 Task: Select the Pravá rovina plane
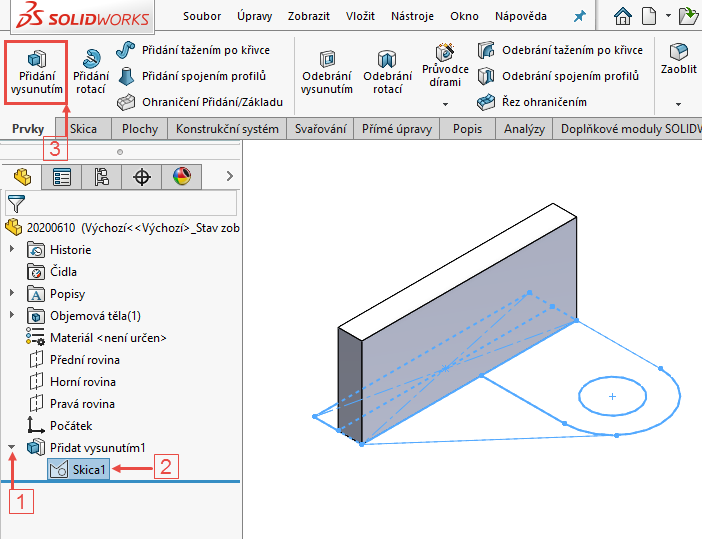pyautogui.click(x=72, y=404)
